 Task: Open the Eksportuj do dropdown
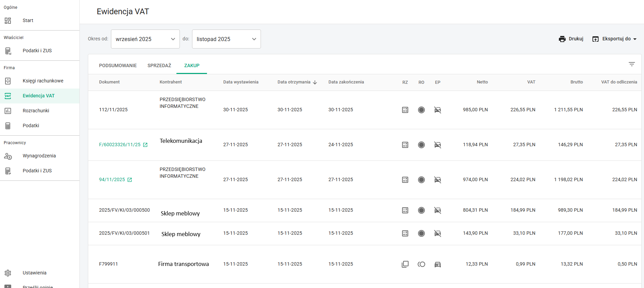[x=614, y=39]
